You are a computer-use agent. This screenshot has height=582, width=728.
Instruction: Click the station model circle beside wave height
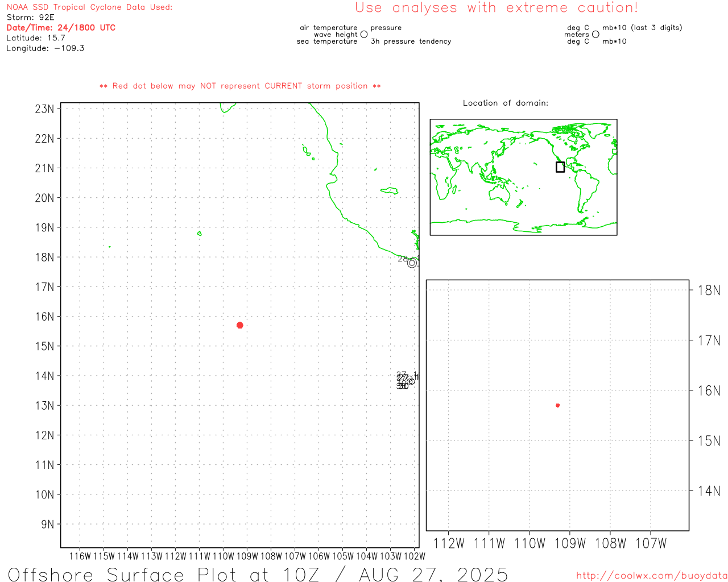coord(364,35)
